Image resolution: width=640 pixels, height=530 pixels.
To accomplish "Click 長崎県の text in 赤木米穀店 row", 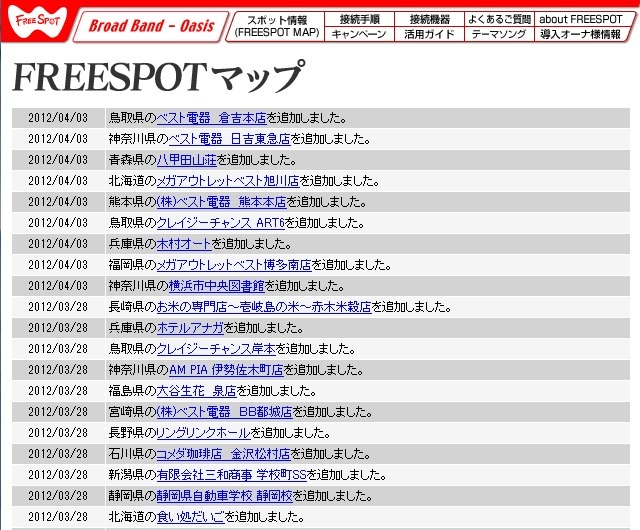I will (133, 307).
